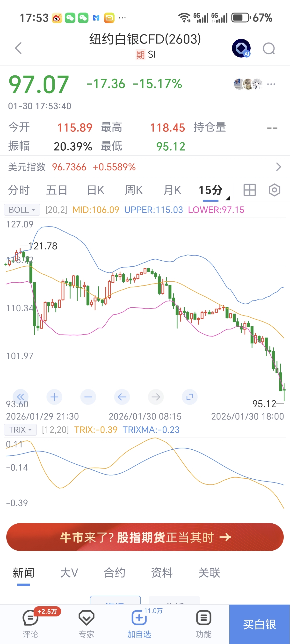
Task: Open TRIX indicator dropdown
Action: coord(20,430)
